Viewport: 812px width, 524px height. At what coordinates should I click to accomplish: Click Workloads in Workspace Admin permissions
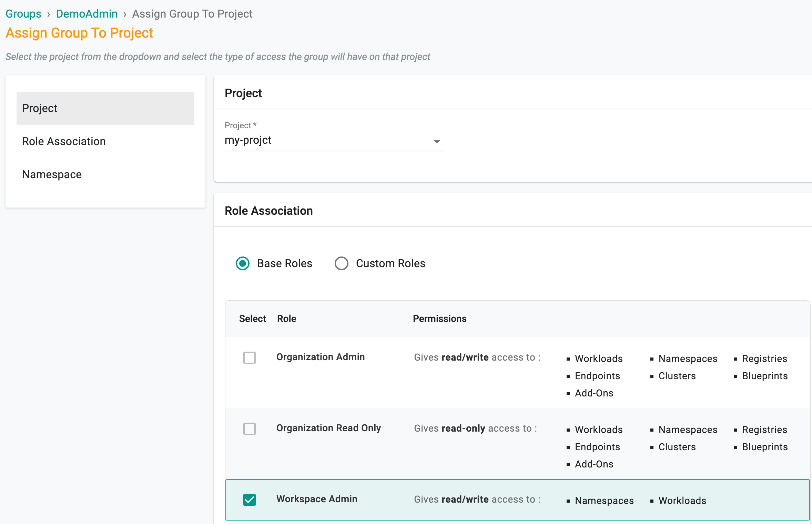[682, 501]
